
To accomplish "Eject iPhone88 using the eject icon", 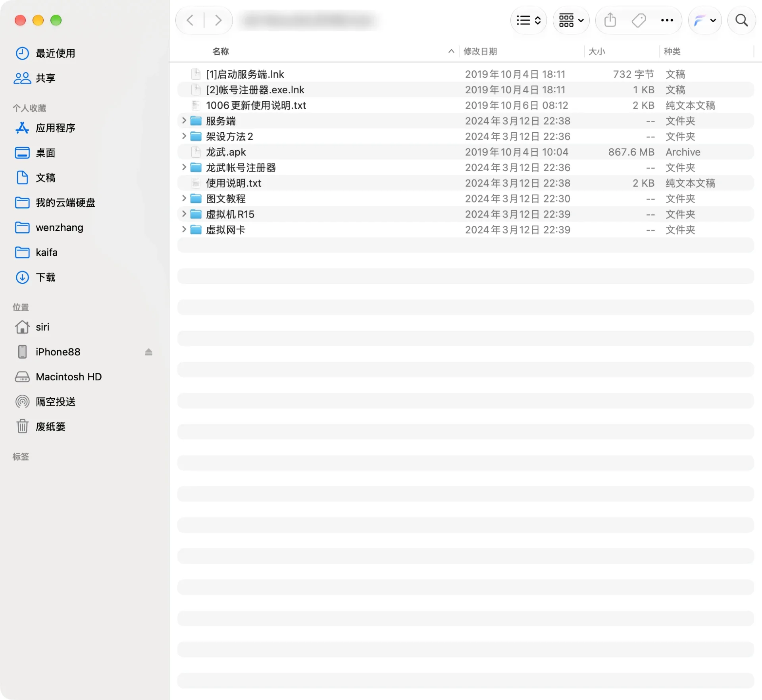I will click(148, 352).
